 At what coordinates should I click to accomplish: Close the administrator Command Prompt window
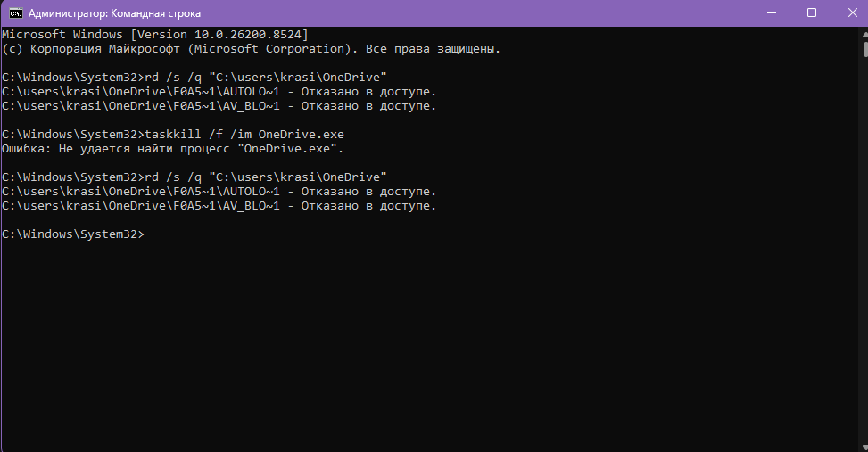(852, 12)
